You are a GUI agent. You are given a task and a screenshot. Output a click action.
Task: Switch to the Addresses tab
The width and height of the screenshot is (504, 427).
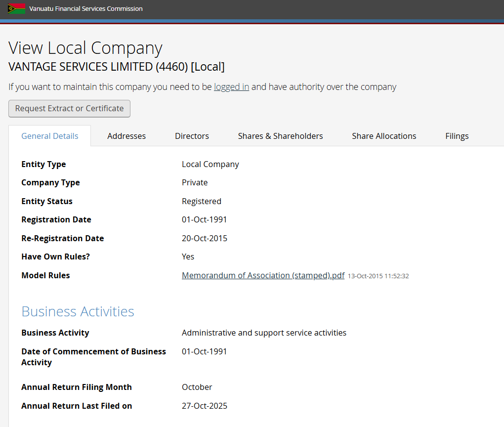click(x=126, y=136)
